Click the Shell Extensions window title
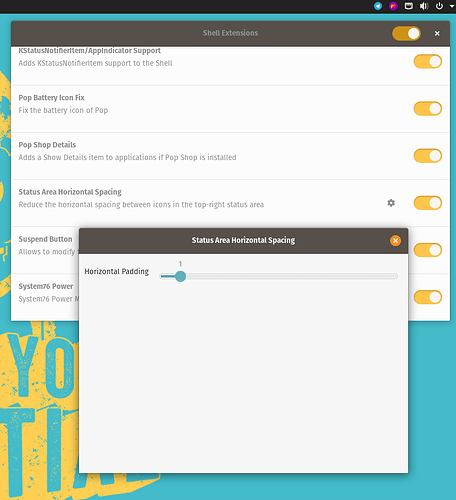 (230, 33)
